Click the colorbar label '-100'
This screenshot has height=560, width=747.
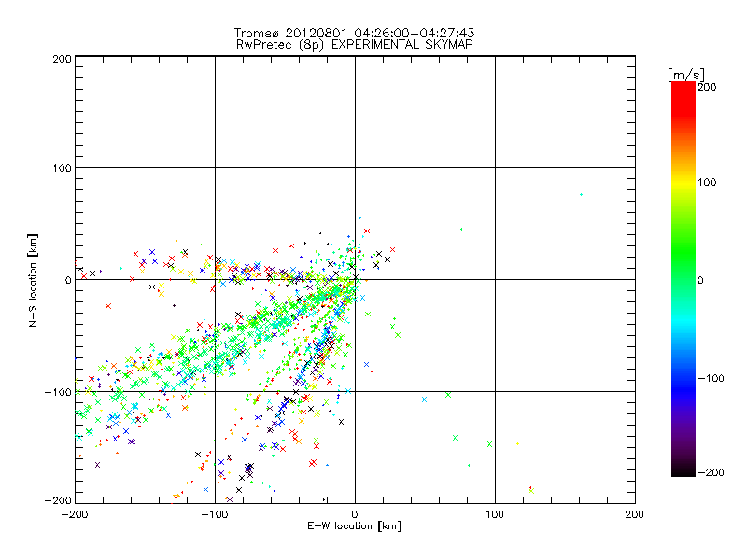click(x=711, y=379)
